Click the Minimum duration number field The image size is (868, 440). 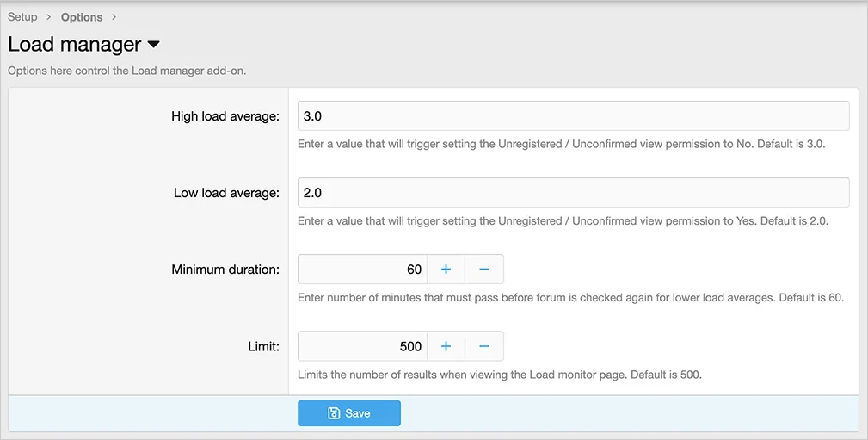coord(362,270)
